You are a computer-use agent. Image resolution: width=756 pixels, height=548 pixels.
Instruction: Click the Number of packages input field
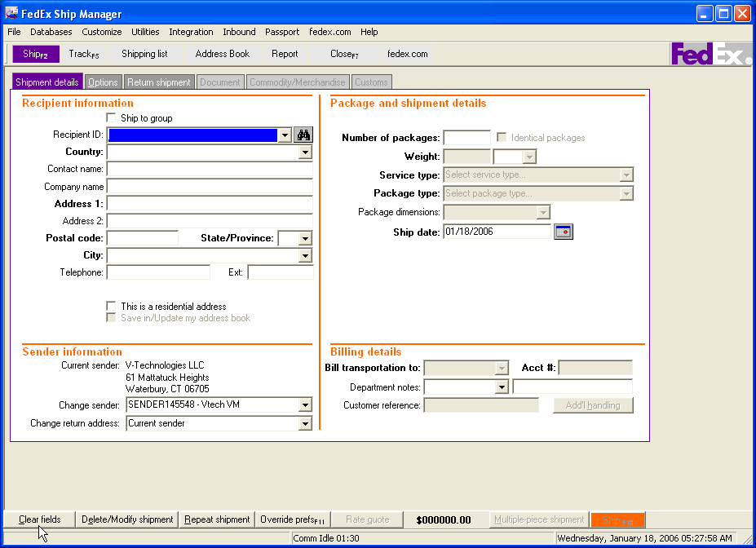[x=466, y=138]
